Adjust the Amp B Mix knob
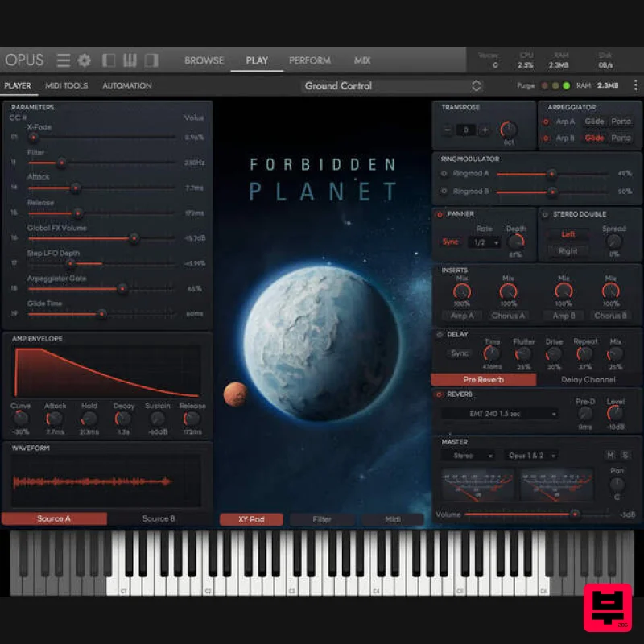This screenshot has width=644, height=644. coord(563,292)
